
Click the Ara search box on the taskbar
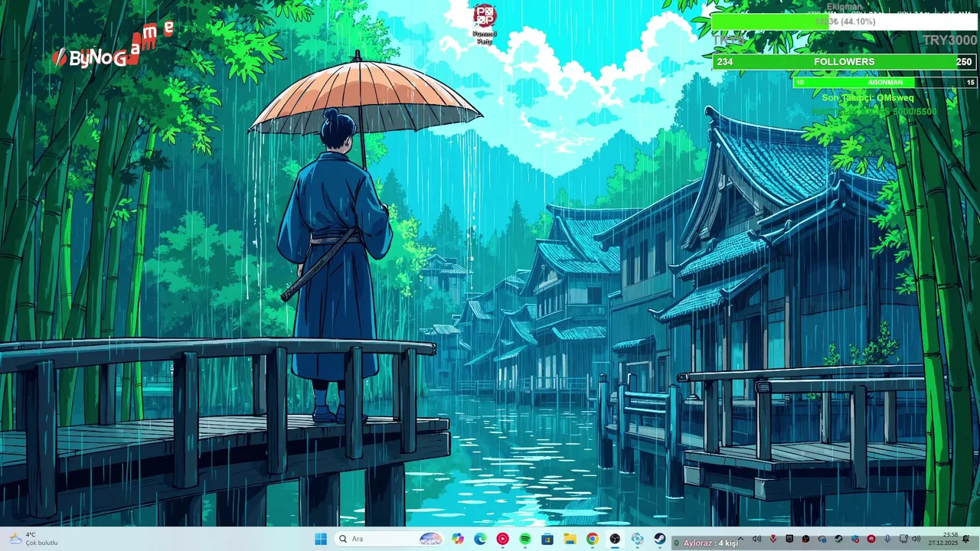[x=390, y=539]
